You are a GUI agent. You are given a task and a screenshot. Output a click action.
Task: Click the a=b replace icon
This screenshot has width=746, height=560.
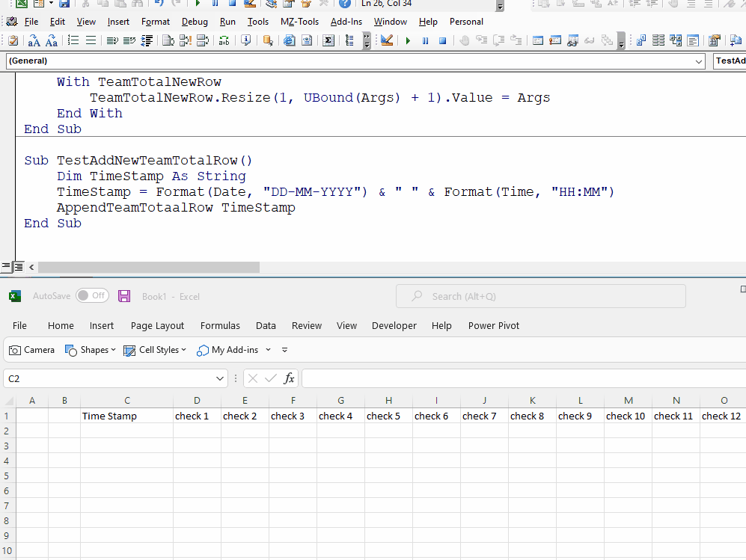(x=224, y=41)
